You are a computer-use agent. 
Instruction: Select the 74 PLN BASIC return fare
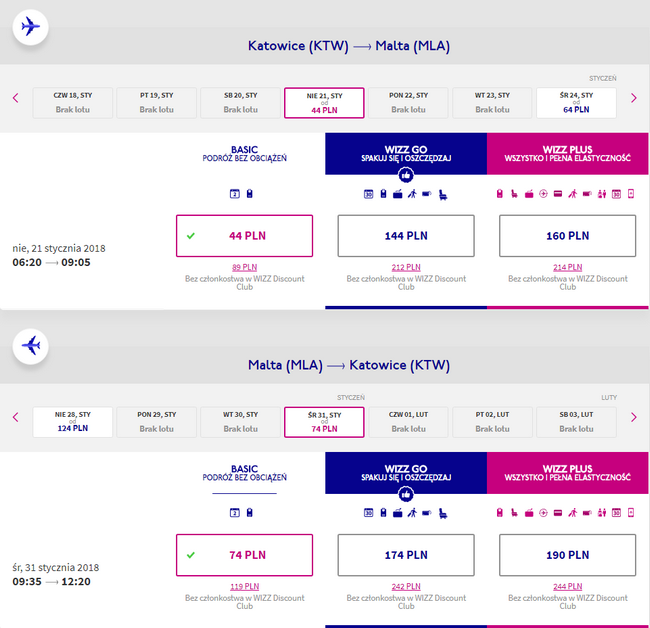point(244,555)
